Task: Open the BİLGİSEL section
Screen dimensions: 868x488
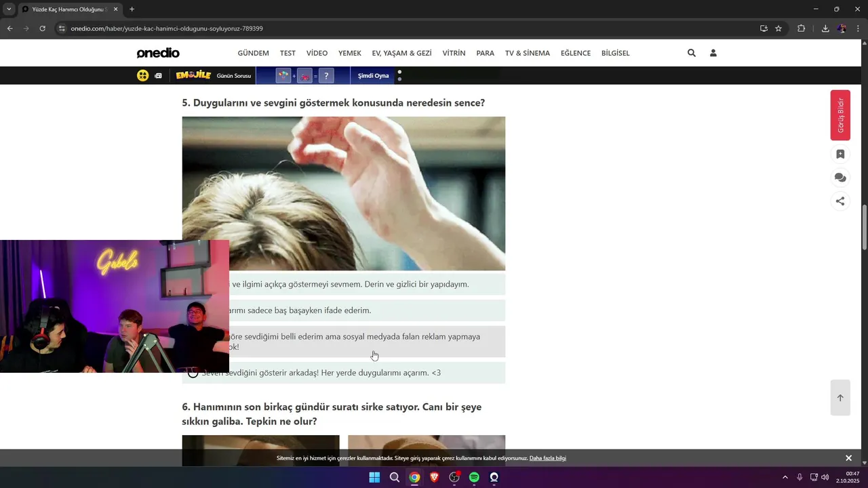Action: pos(616,53)
